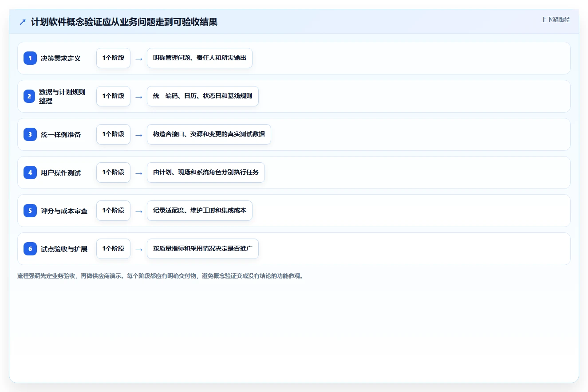Click the step number 3 badge
Viewport: 588px width, 392px height.
[30, 134]
